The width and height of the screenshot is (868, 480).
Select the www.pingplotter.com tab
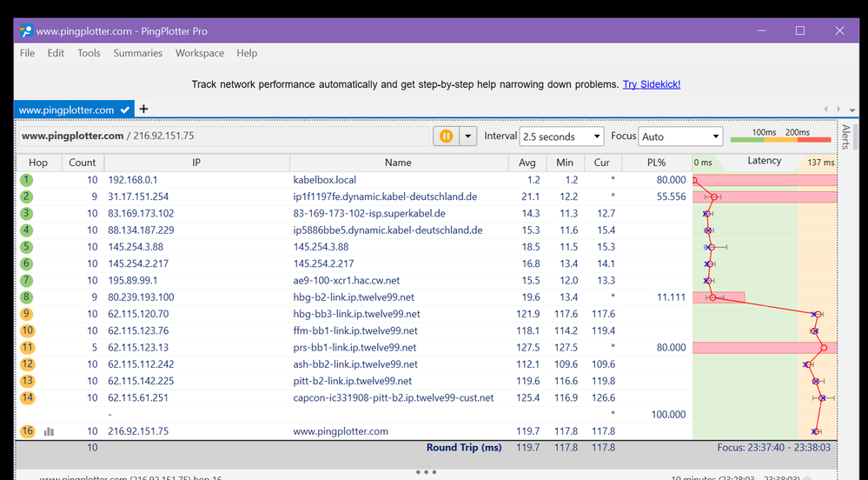pyautogui.click(x=66, y=110)
